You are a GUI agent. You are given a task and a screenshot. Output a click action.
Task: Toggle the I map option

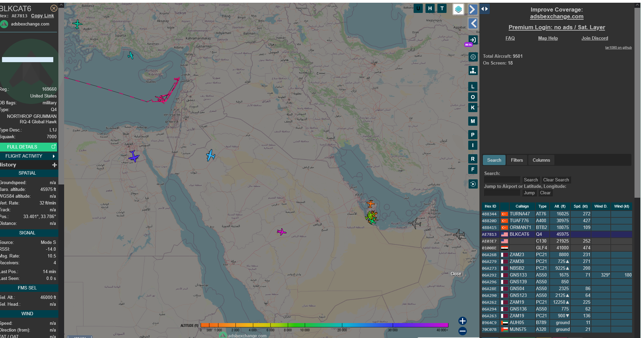point(473,145)
